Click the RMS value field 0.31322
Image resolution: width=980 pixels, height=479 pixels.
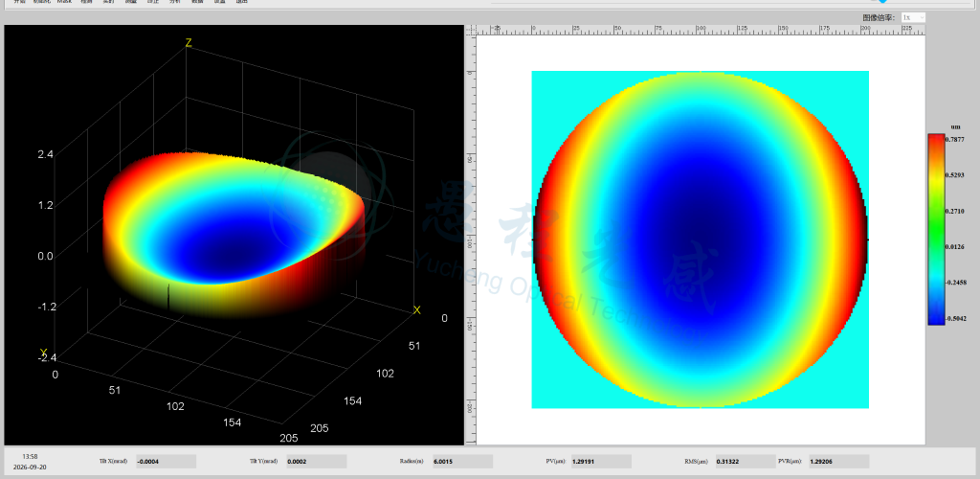746,462
